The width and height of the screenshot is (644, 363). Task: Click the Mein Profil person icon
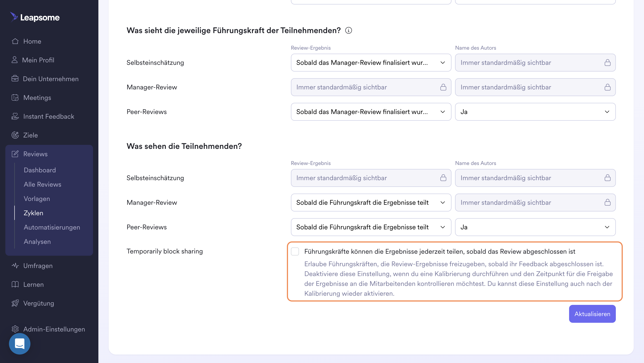[x=15, y=60]
